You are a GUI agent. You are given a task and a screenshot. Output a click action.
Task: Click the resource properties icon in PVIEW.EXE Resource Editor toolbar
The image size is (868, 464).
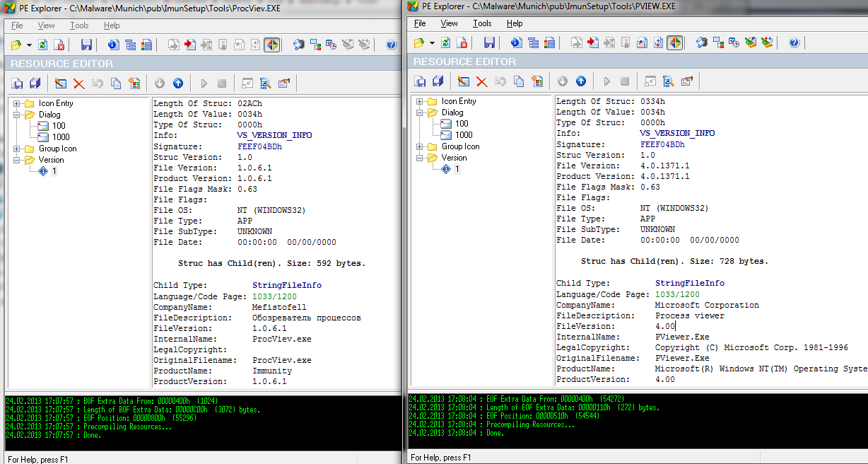coord(686,81)
